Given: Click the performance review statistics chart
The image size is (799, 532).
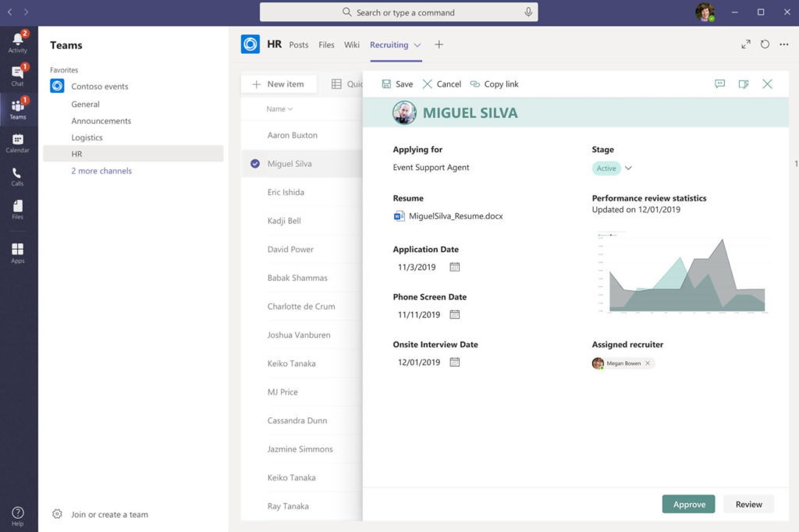Looking at the screenshot, I should tap(682, 272).
